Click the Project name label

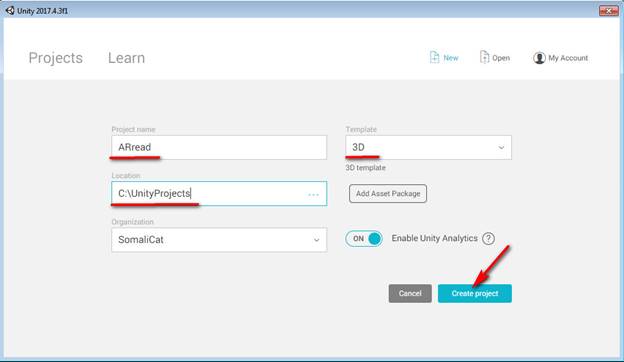[x=133, y=129]
